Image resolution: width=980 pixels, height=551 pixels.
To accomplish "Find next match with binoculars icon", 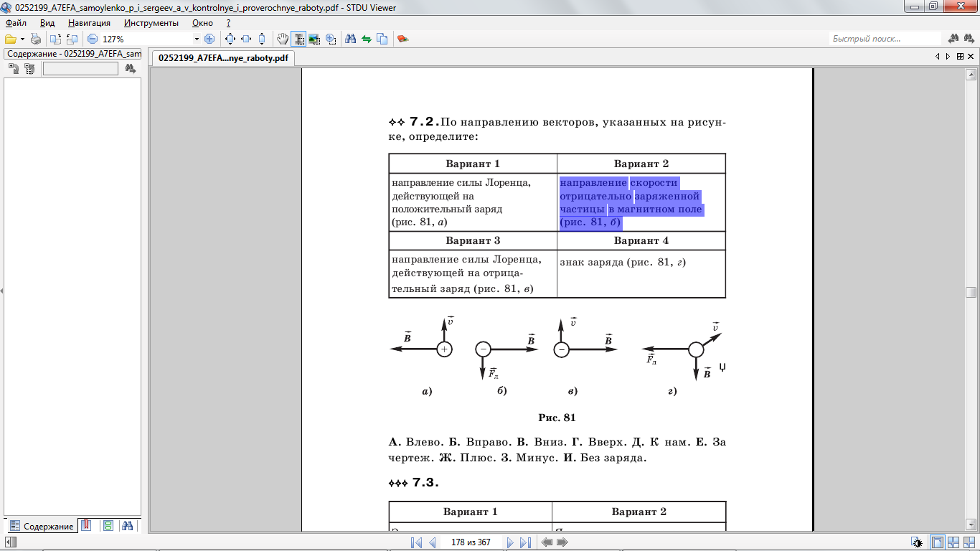I will pos(969,39).
